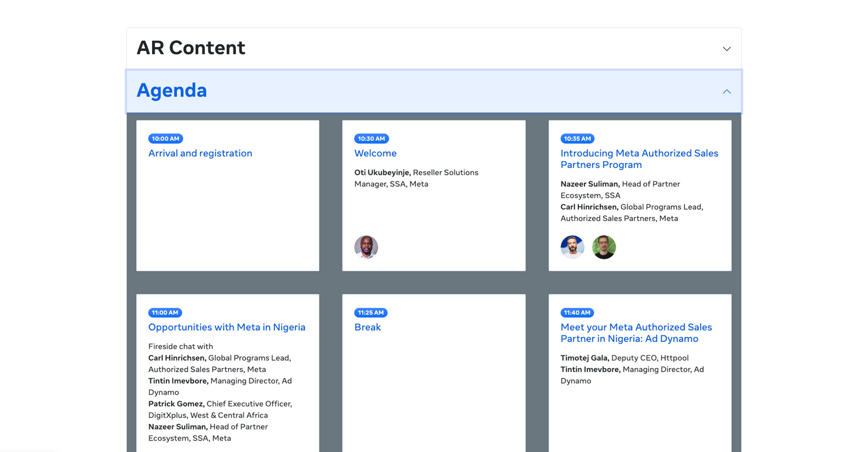
Task: Click the 10:35 AM time badge
Action: tap(577, 139)
